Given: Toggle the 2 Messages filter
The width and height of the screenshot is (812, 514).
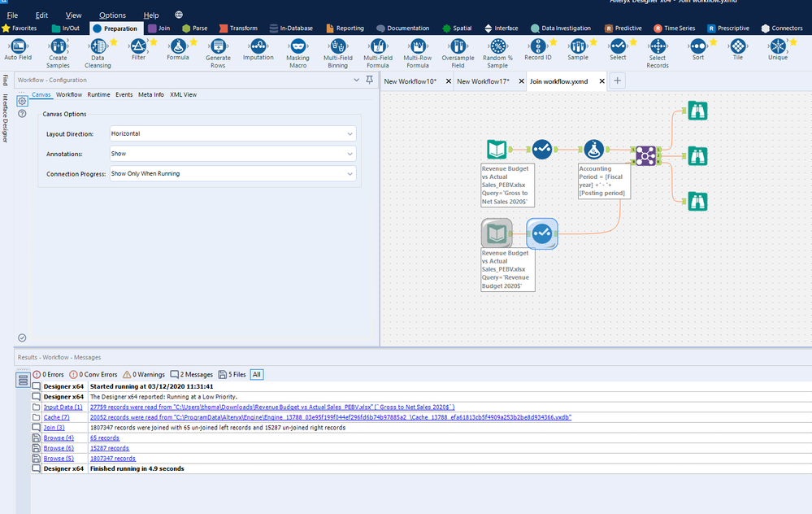Looking at the screenshot, I should coord(192,374).
